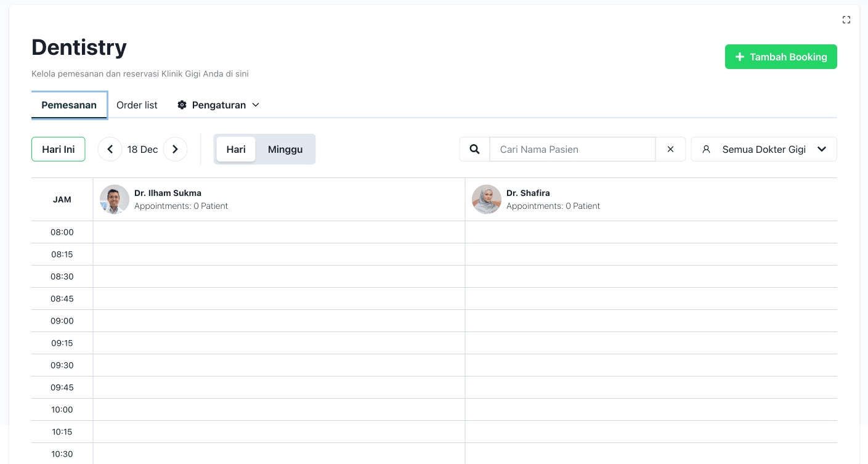This screenshot has width=868, height=464.
Task: Keep schedule view on Hari
Action: tap(236, 149)
